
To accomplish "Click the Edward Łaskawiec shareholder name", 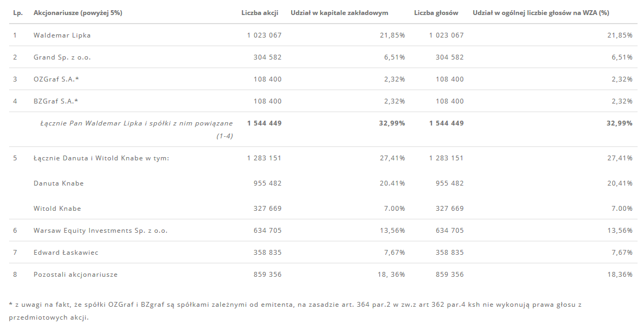I will 66,253.
